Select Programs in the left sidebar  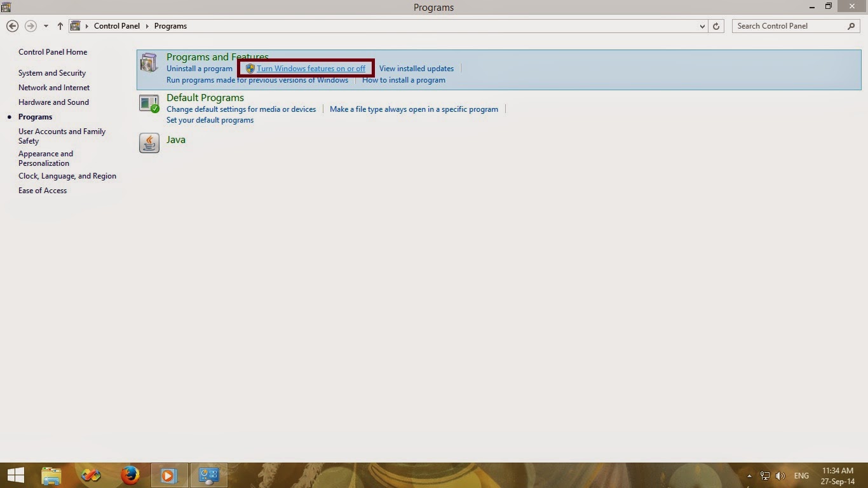click(x=36, y=117)
